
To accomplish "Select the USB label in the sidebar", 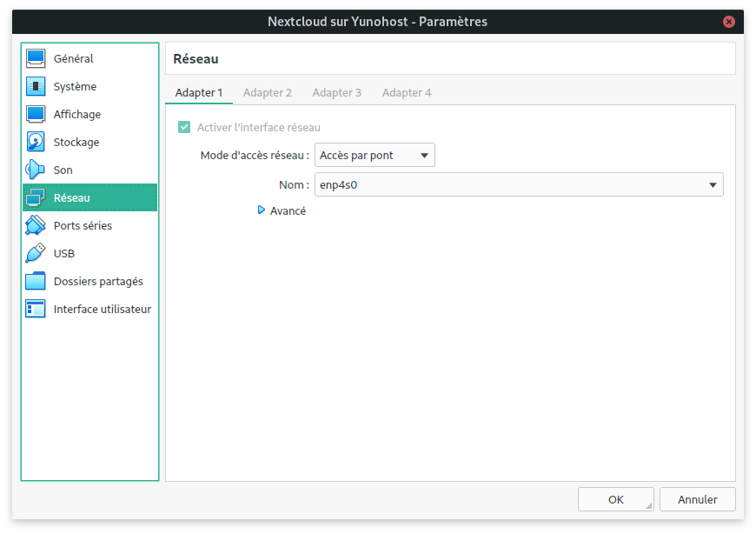I will pos(64,254).
